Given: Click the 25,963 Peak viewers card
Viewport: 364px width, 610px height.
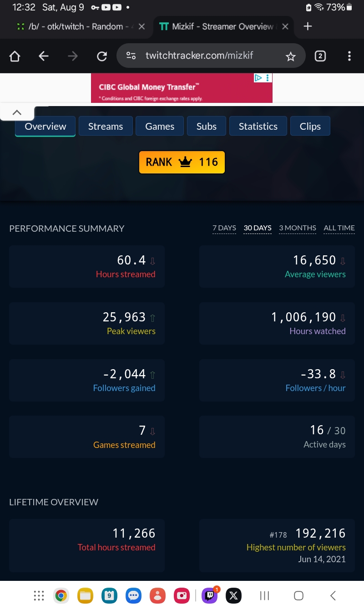Looking at the screenshot, I should click(87, 323).
